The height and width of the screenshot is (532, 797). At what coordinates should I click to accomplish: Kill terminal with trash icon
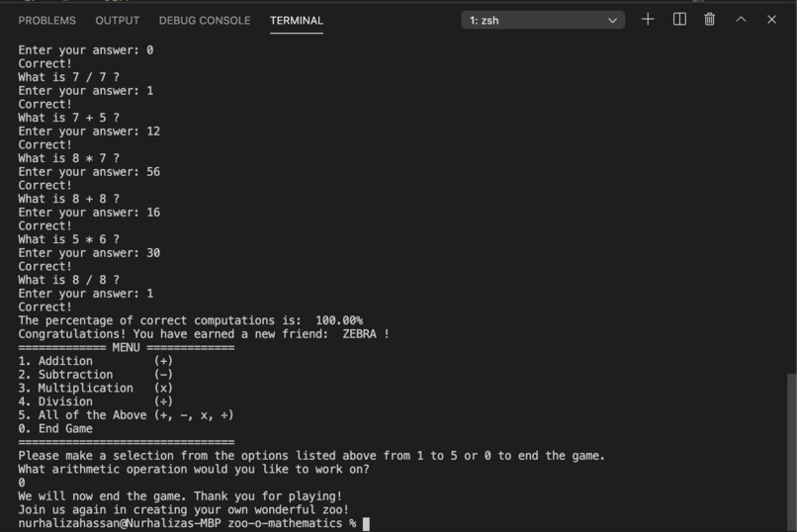(710, 20)
